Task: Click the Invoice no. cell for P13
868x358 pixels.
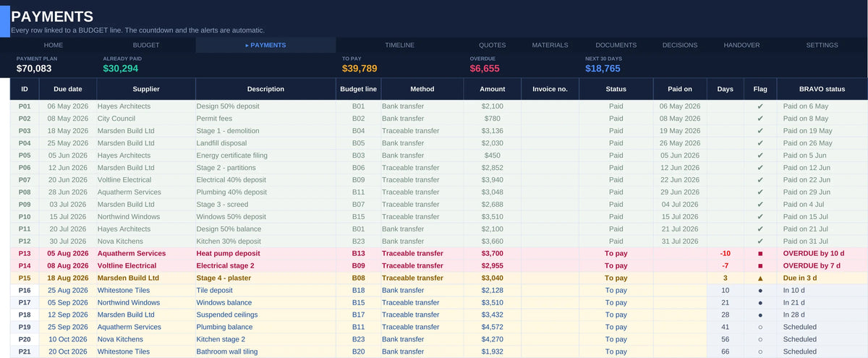Action: pos(550,254)
